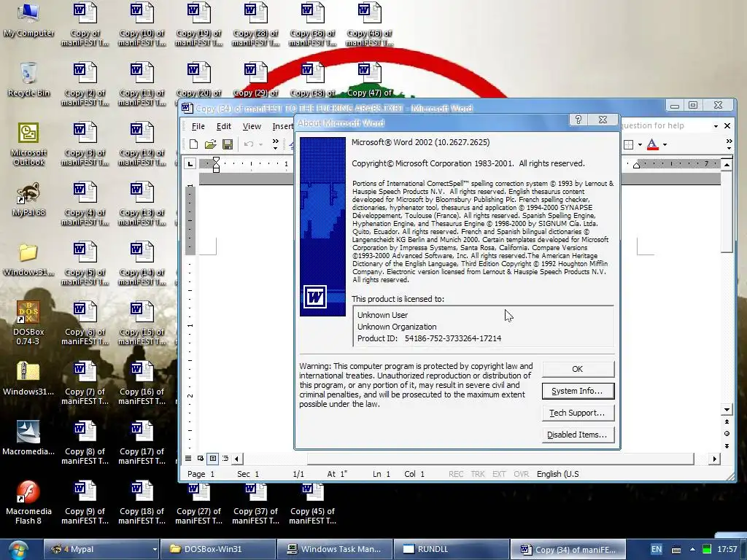Viewport: 747px width, 560px height.
Task: Toggle EXT extend selection in status bar
Action: (x=499, y=474)
